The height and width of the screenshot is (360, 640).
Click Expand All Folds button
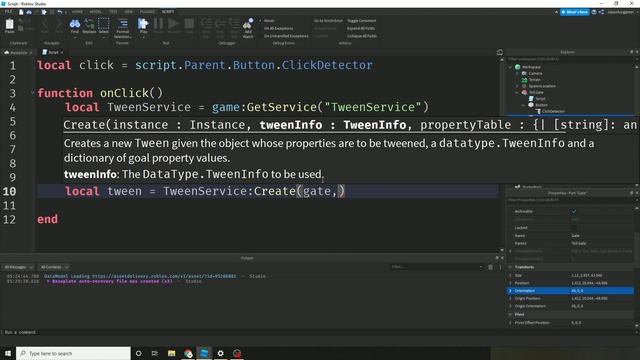pyautogui.click(x=361, y=28)
